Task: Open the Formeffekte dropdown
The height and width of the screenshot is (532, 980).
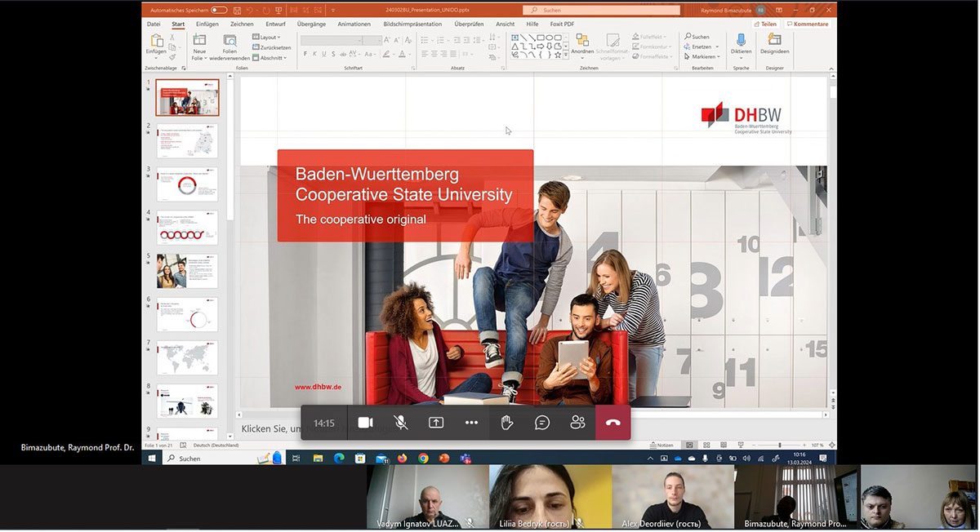Action: [653, 57]
